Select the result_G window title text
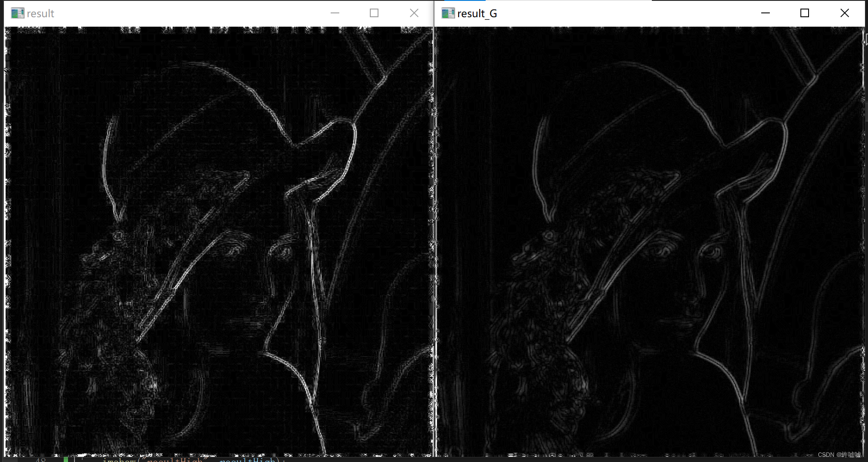Viewport: 868px width, 462px height. 477,14
